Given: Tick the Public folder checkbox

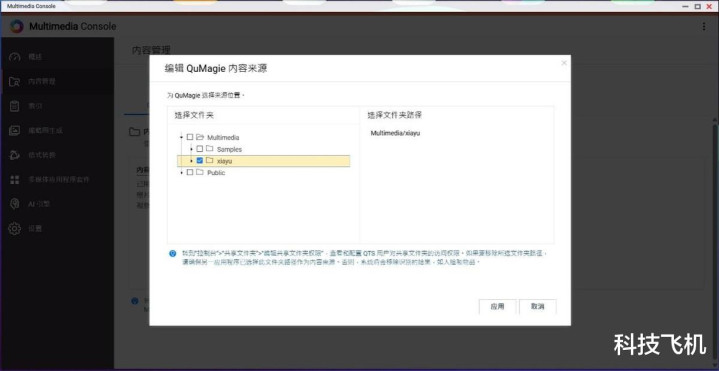Looking at the screenshot, I should click(x=190, y=172).
